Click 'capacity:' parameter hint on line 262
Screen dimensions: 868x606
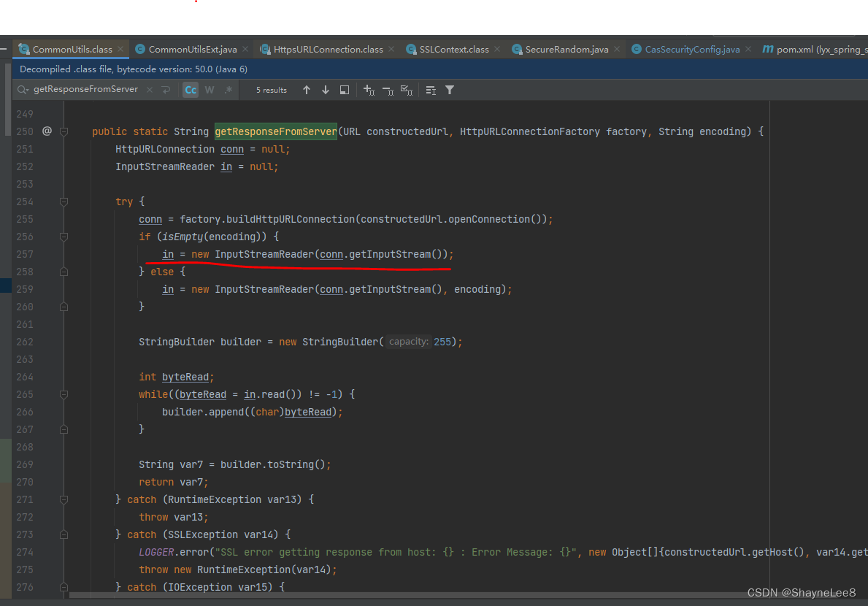409,342
